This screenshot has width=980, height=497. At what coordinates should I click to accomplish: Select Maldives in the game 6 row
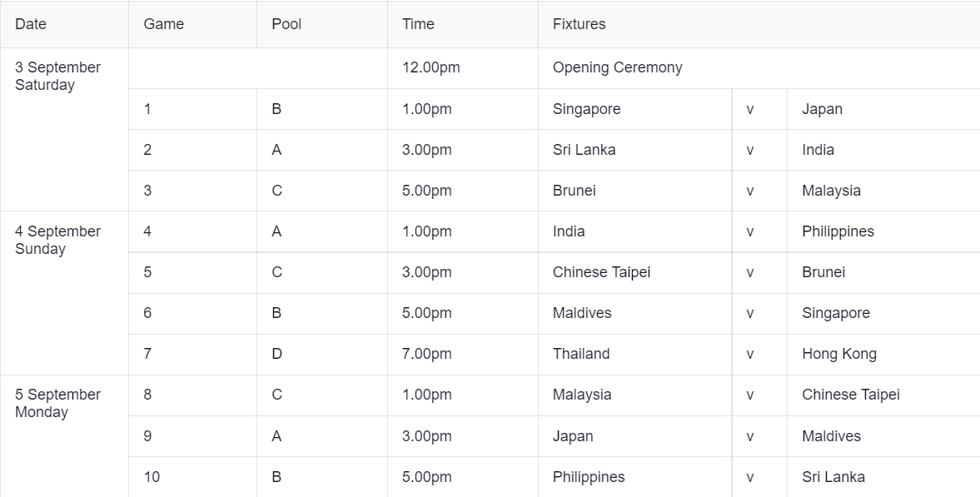click(x=582, y=313)
